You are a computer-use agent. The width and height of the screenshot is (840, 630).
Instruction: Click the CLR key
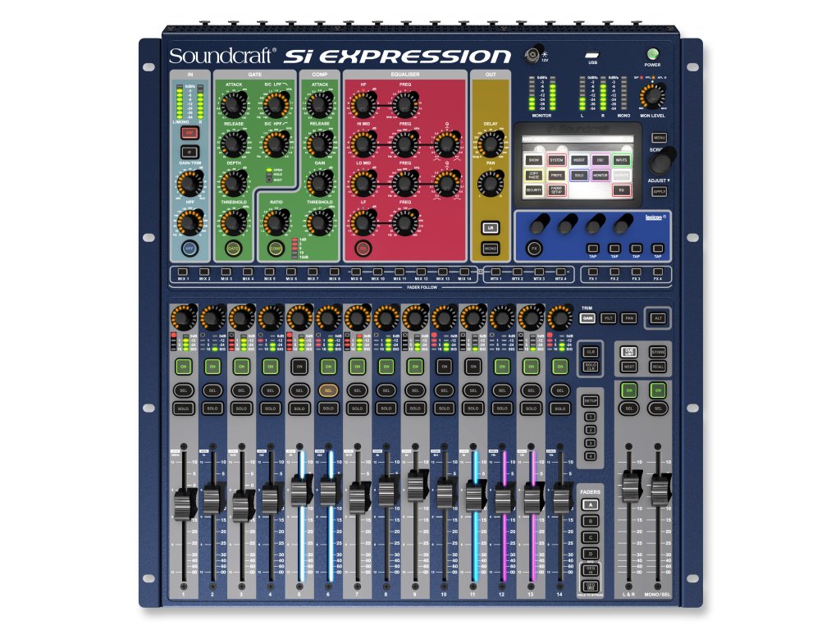(591, 352)
